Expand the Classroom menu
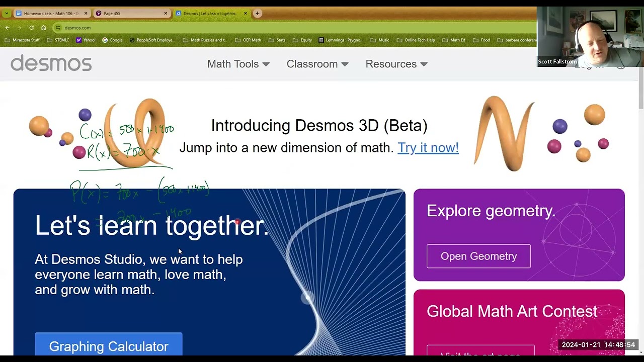Viewport: 644px width, 362px height. point(317,64)
